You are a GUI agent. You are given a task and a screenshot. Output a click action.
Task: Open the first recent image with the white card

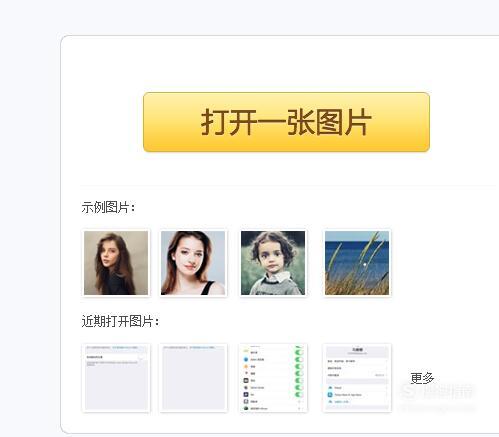click(116, 378)
